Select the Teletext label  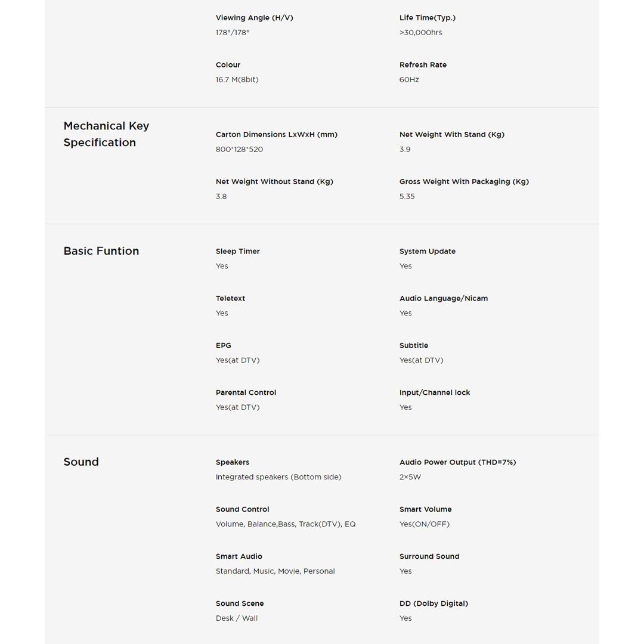(230, 299)
